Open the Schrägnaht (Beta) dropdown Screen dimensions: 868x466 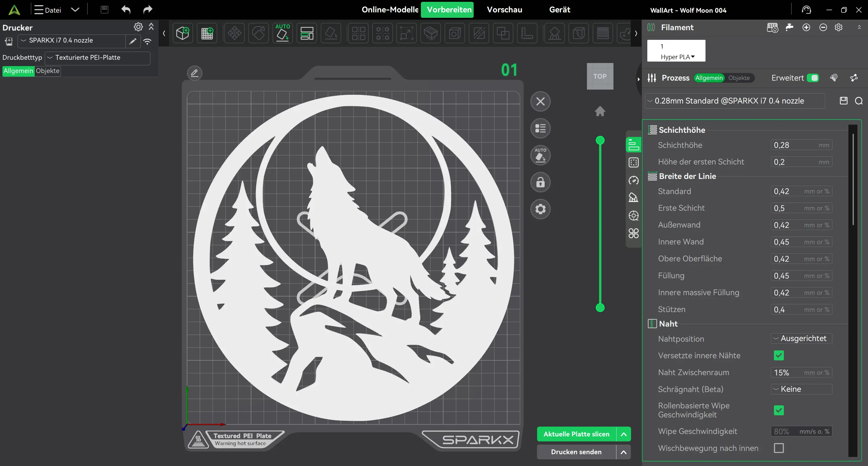pyautogui.click(x=801, y=389)
